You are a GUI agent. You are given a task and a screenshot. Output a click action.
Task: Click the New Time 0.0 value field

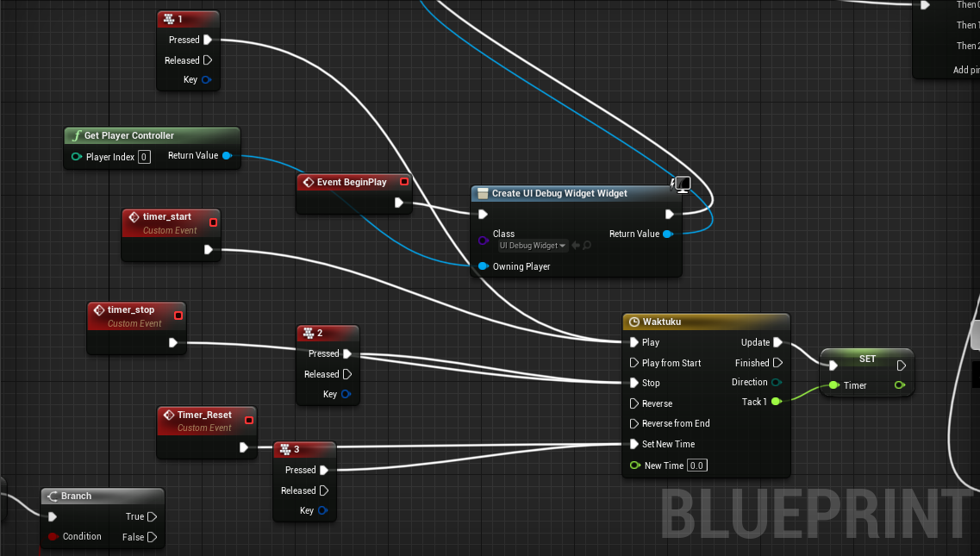tap(696, 465)
